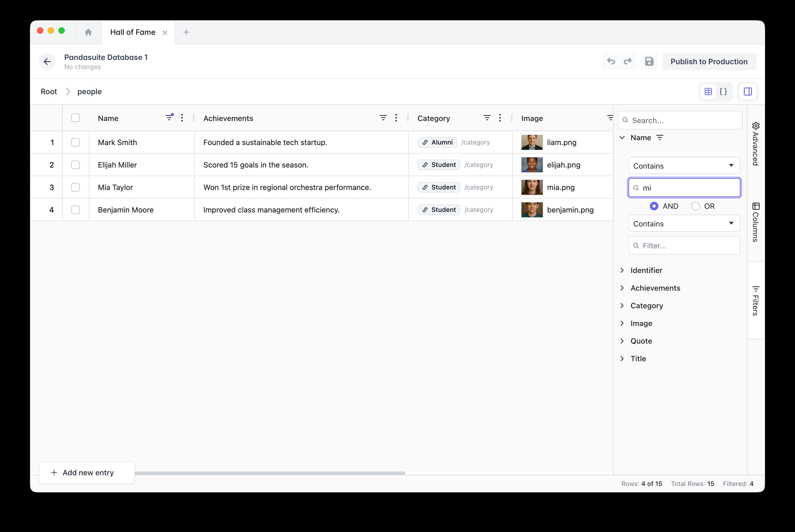
Task: Click Add new entry
Action: pos(86,472)
